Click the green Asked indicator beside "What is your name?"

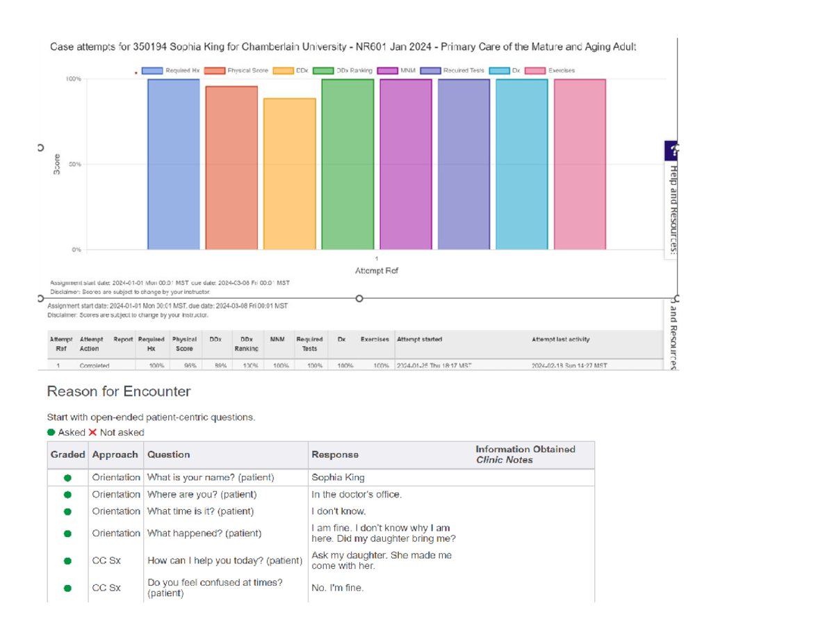coord(66,477)
